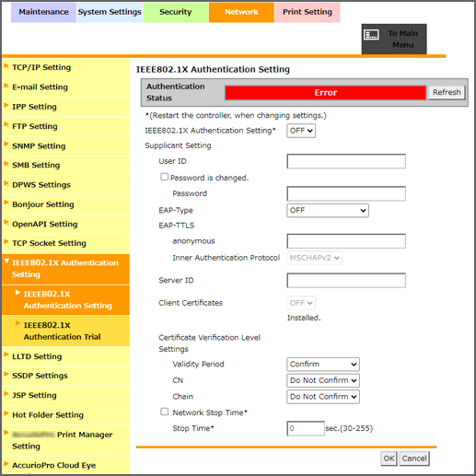The width and height of the screenshot is (476, 476).
Task: Click the arrow icon beside SSDP Settings
Action: click(6, 375)
